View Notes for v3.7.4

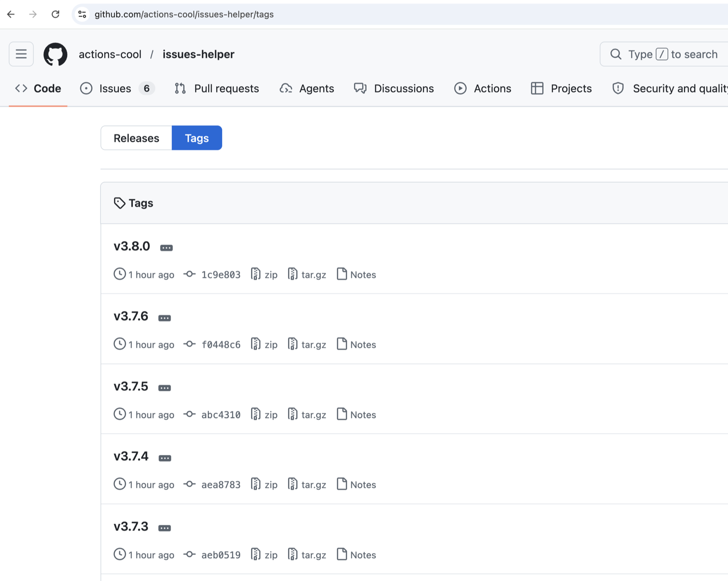pos(356,485)
